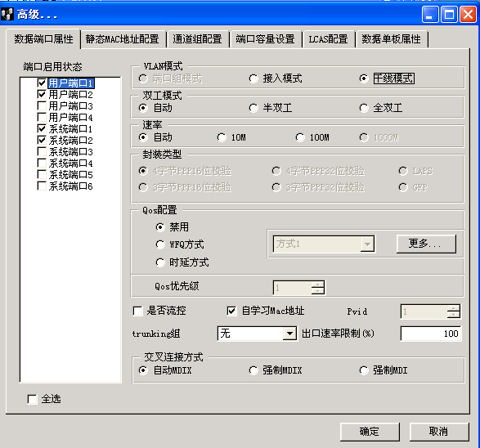Open the 通道组配置 tab

(x=197, y=39)
